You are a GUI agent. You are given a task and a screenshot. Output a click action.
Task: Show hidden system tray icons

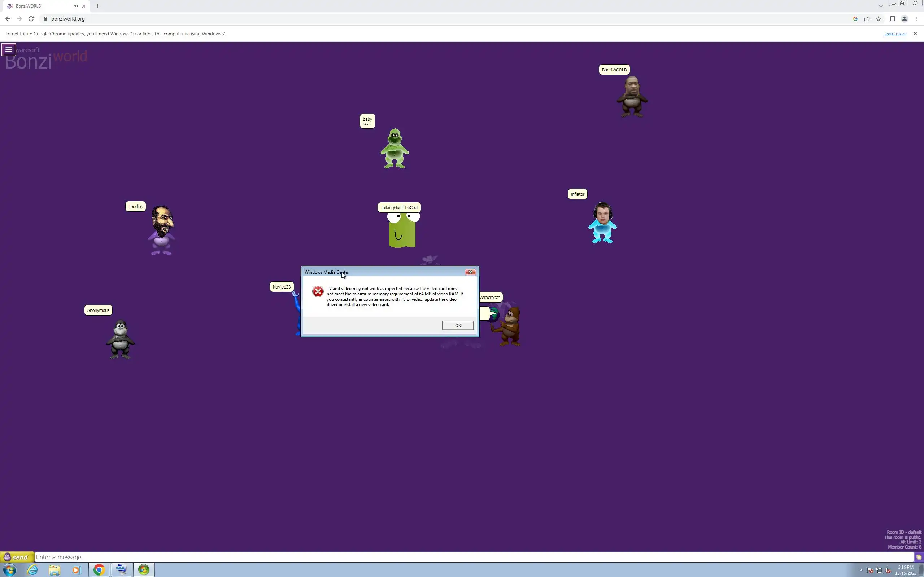(861, 571)
